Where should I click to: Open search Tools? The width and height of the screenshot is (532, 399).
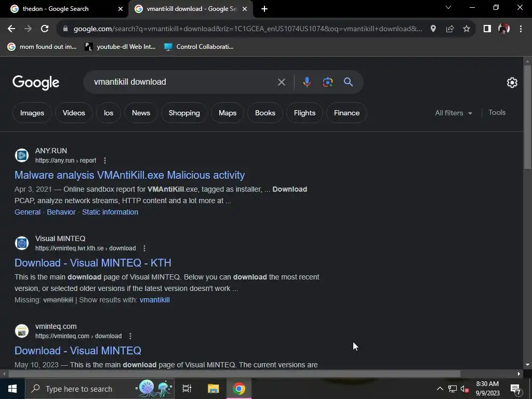click(x=497, y=113)
